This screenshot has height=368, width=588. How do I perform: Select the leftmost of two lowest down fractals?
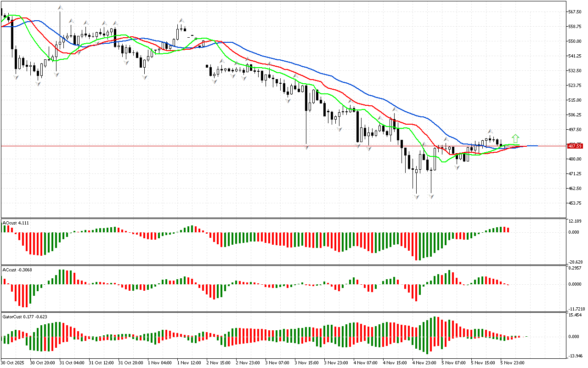pos(416,196)
